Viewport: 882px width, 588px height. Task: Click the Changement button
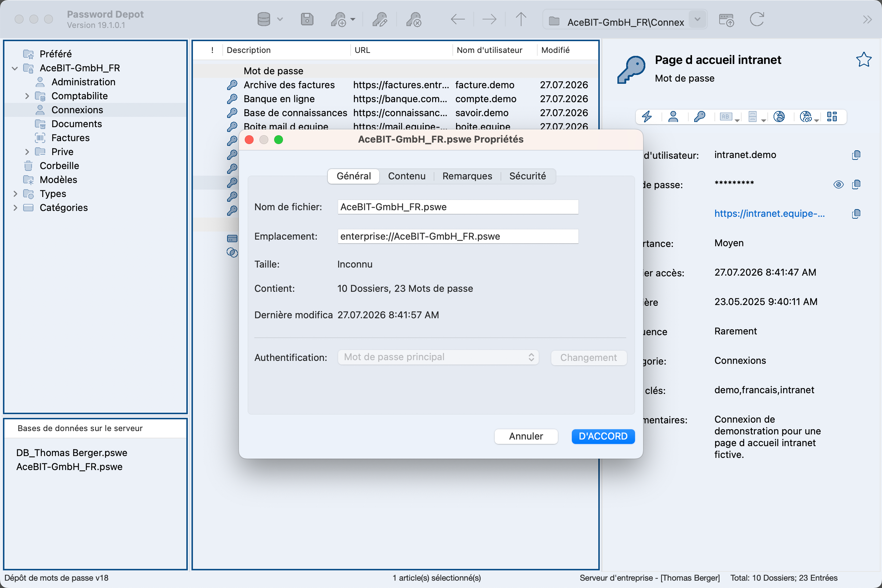(588, 358)
